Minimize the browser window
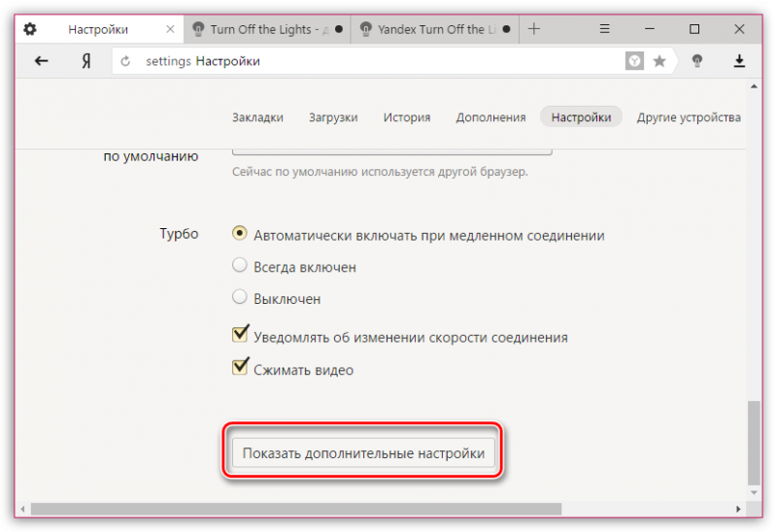 pos(650,29)
